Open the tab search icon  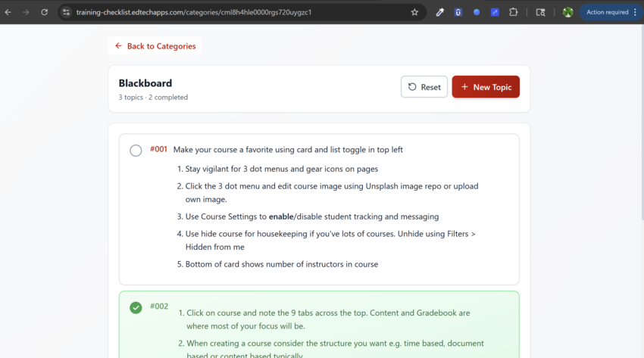540,12
